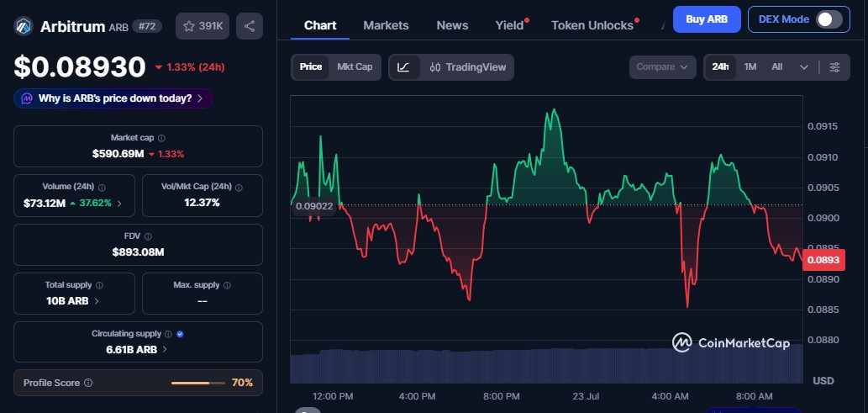Show FDV info icon
Image resolution: width=868 pixels, height=413 pixels.
[x=148, y=236]
